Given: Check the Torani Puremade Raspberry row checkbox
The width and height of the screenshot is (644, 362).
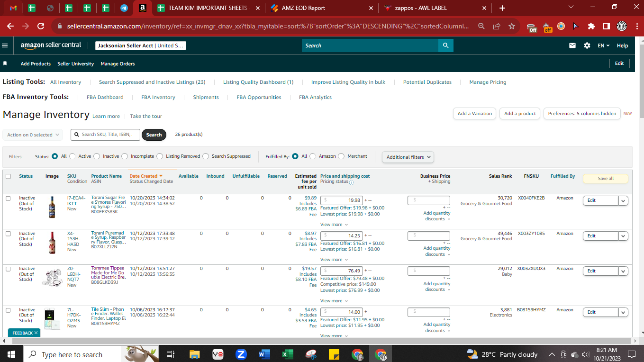Looking at the screenshot, I should click(8, 234).
